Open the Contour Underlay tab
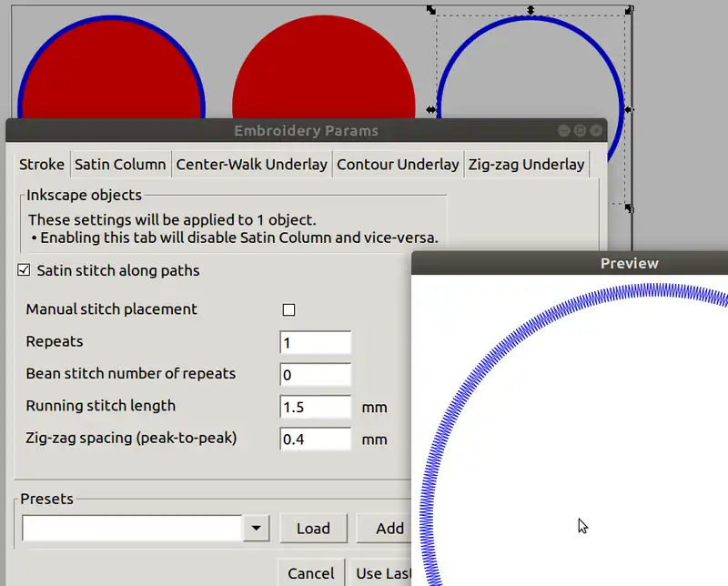 pos(398,165)
